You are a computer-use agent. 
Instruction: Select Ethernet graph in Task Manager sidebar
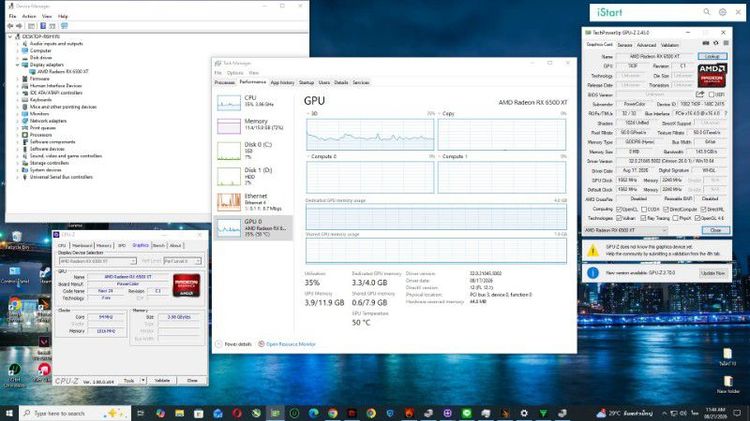229,202
